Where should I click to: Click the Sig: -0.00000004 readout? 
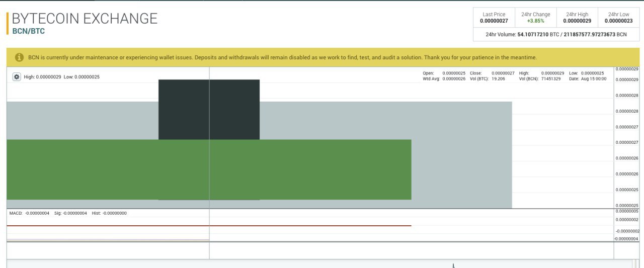coord(70,213)
